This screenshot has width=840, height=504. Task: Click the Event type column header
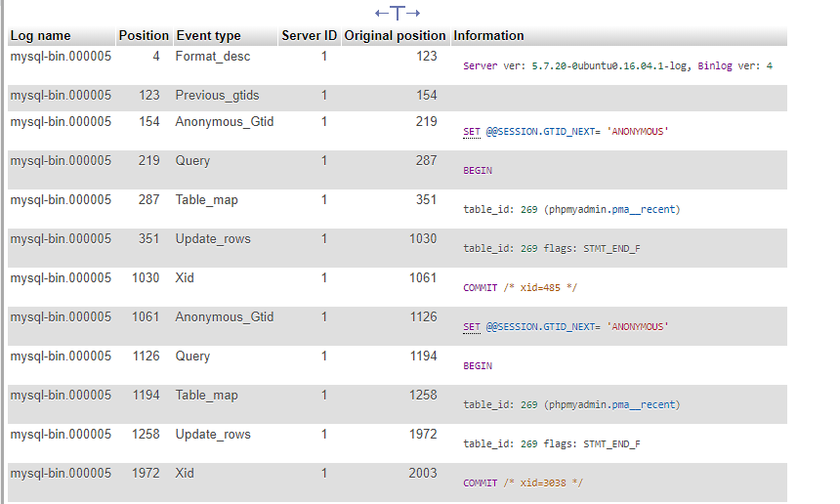click(x=208, y=36)
